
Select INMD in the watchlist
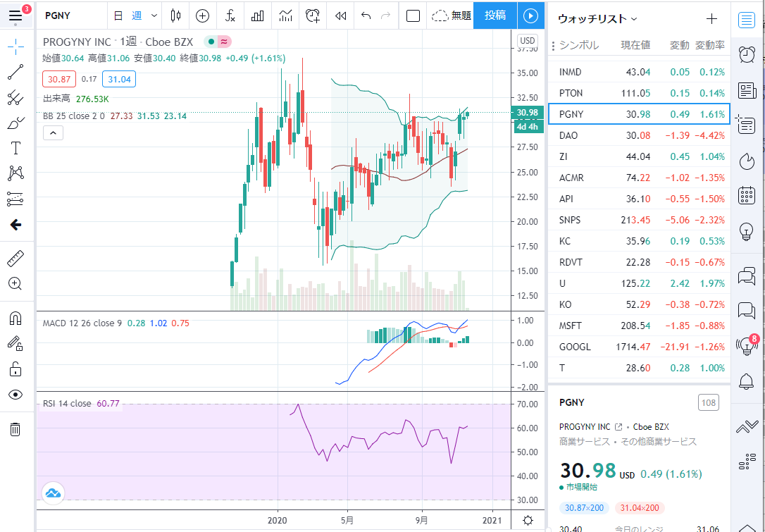click(639, 73)
